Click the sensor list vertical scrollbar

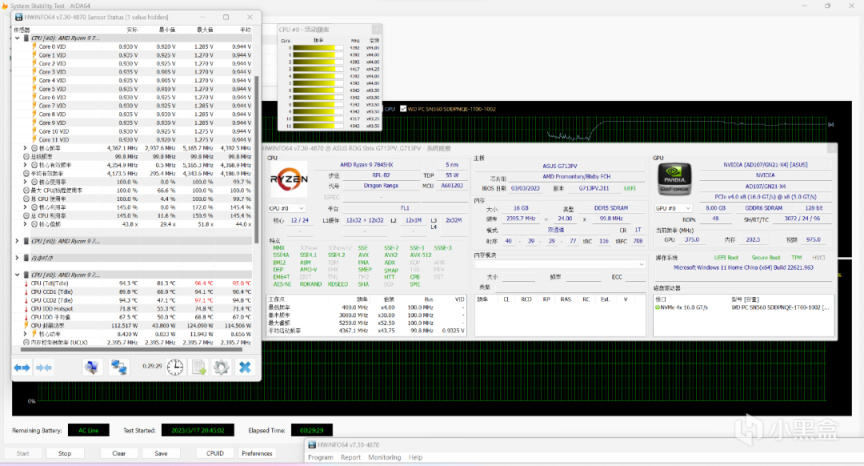(x=256, y=160)
